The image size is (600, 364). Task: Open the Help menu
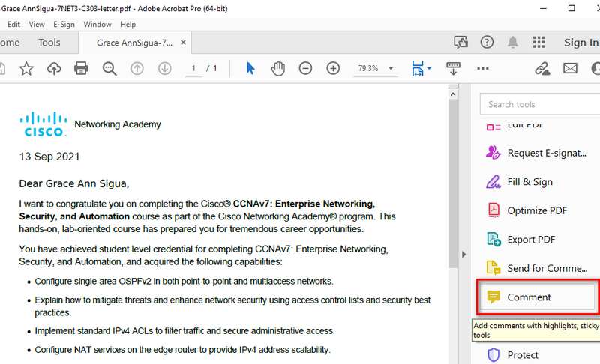pyautogui.click(x=127, y=25)
